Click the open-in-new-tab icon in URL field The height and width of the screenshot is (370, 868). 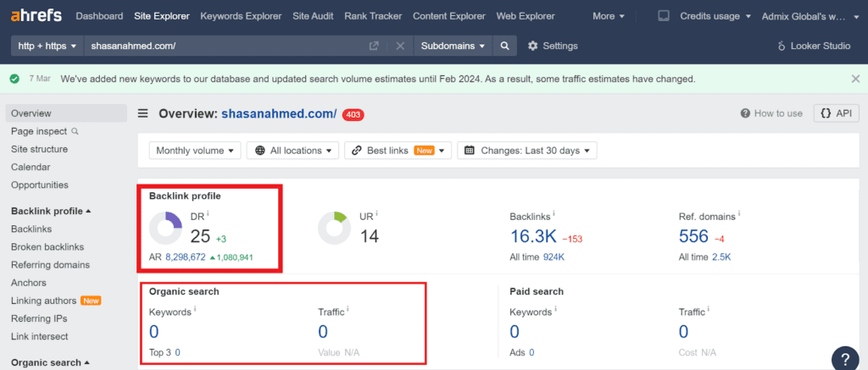click(374, 46)
